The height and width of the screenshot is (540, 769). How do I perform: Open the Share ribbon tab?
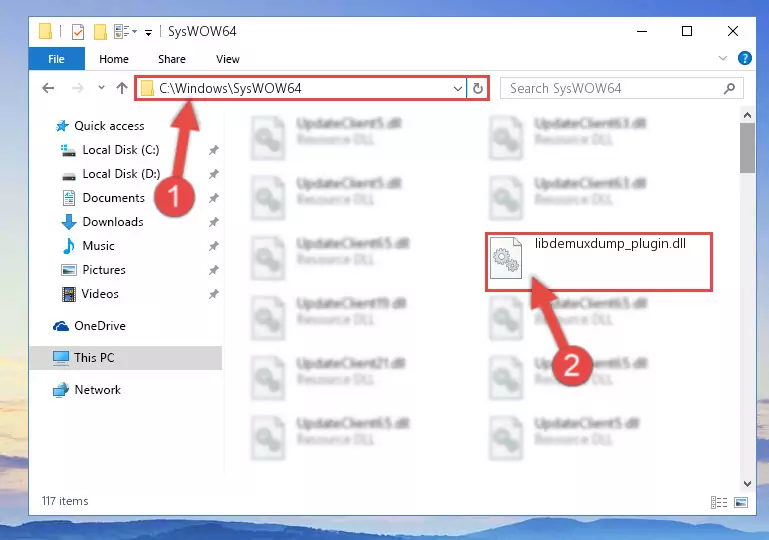point(172,59)
